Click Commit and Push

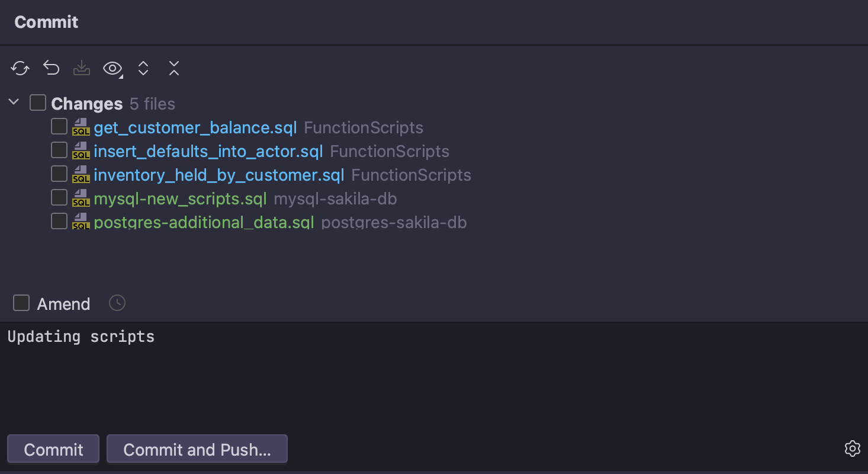[197, 449]
